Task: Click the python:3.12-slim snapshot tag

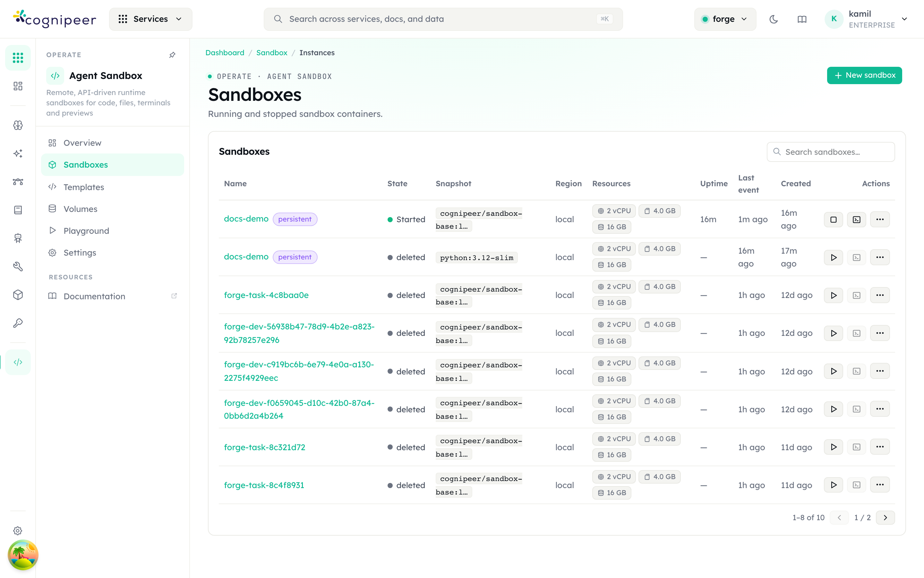Action: pos(476,258)
